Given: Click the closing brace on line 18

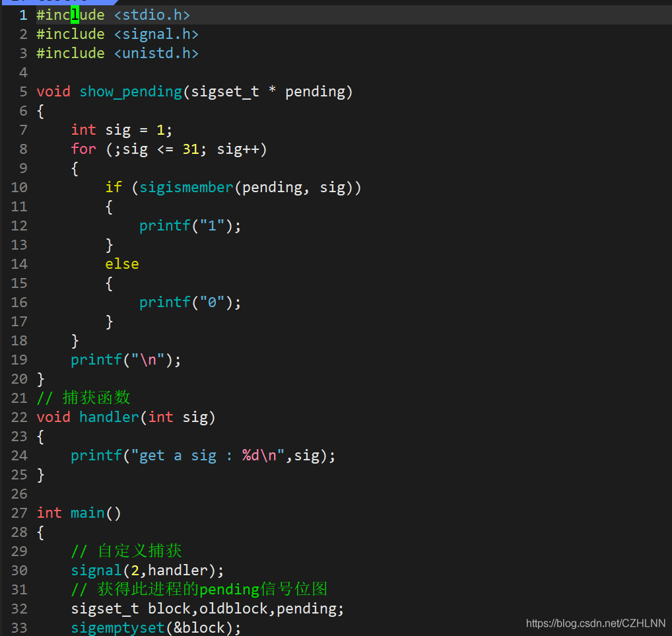Looking at the screenshot, I should [75, 341].
